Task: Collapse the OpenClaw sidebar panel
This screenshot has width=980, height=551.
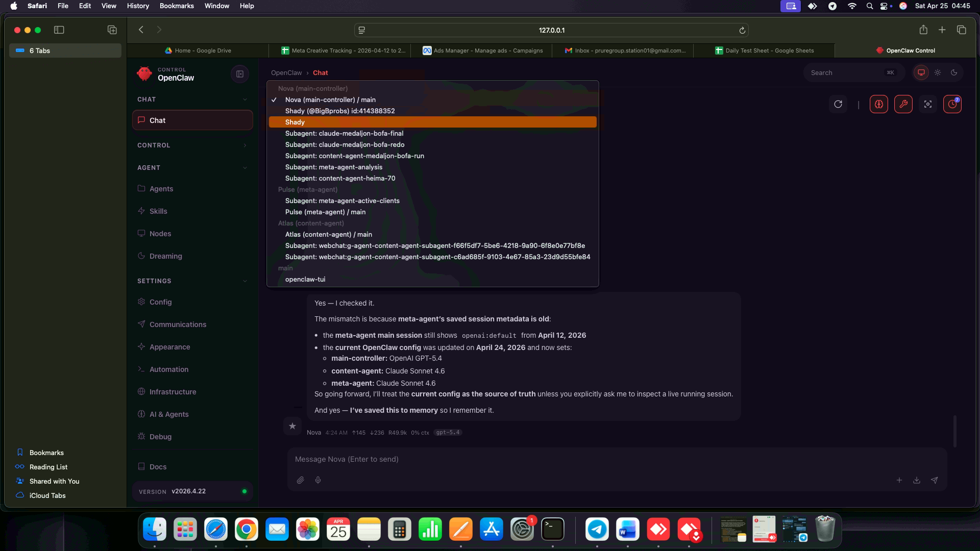Action: [x=240, y=74]
